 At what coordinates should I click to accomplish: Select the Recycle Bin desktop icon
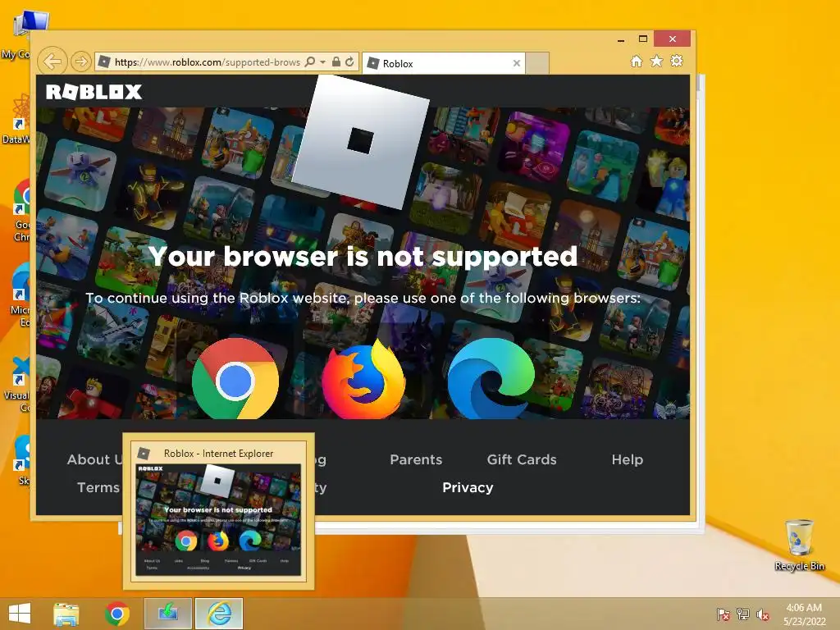799,545
